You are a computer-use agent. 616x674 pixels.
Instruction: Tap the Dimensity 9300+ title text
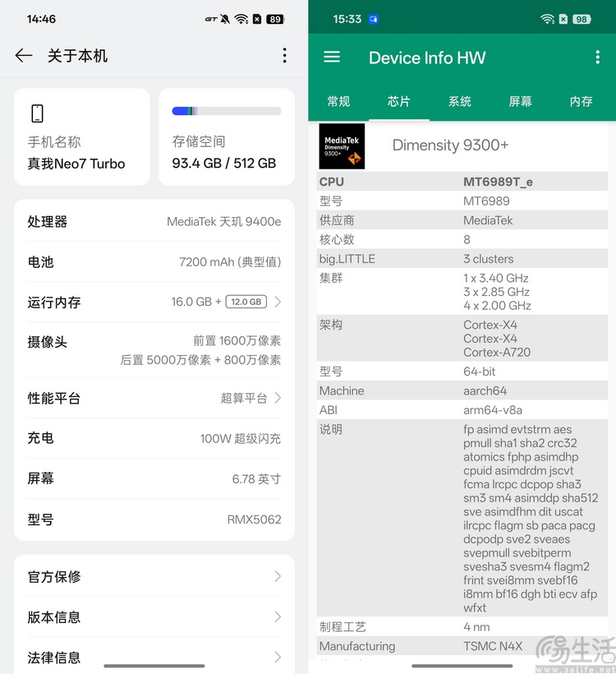[450, 145]
